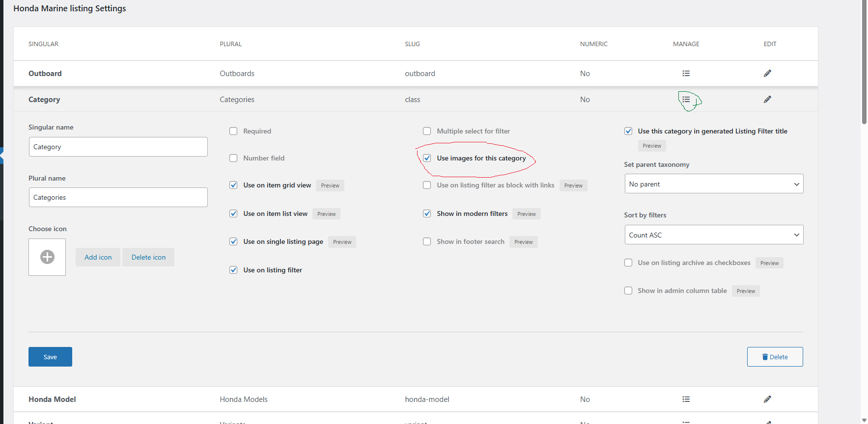Image resolution: width=868 pixels, height=424 pixels.
Task: Click edit pencil icon for Honda Model row
Action: [x=767, y=399]
